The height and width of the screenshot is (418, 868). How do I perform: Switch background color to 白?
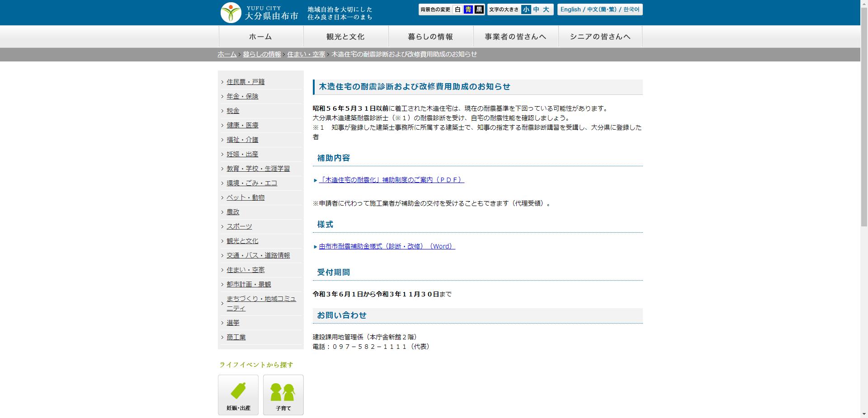(458, 9)
